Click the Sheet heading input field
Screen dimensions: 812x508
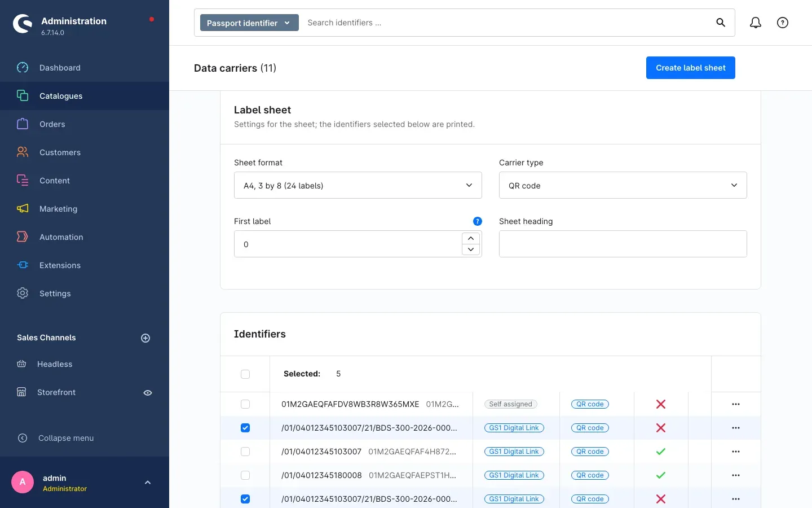(x=623, y=244)
